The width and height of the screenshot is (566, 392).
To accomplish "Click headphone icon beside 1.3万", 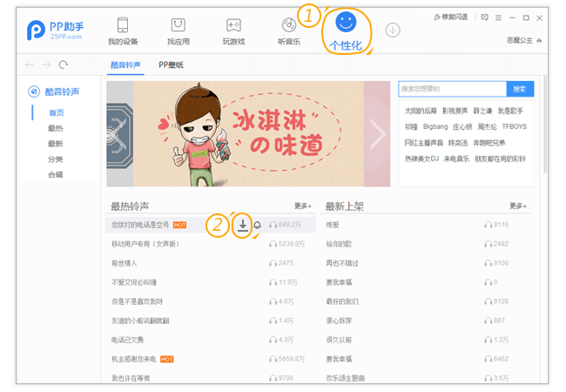I will (488, 340).
